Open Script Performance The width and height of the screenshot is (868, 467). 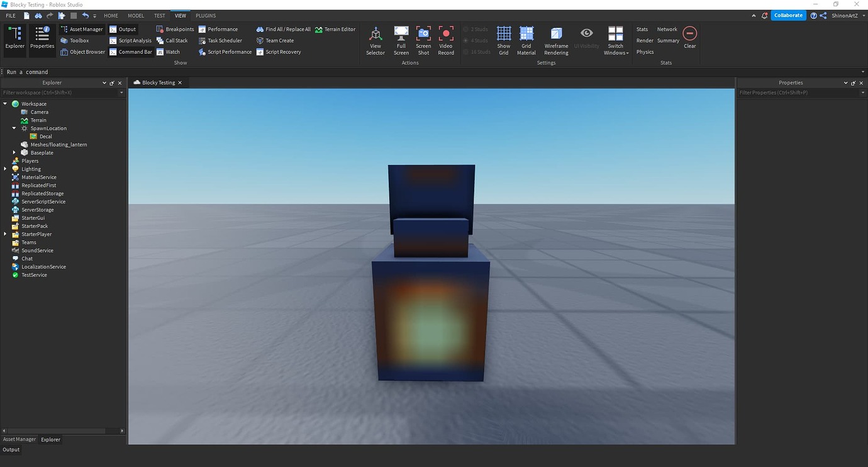(x=225, y=52)
